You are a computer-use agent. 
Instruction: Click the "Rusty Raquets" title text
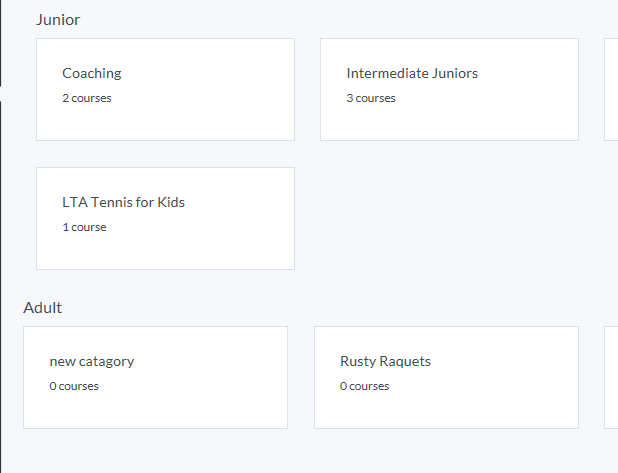point(385,361)
